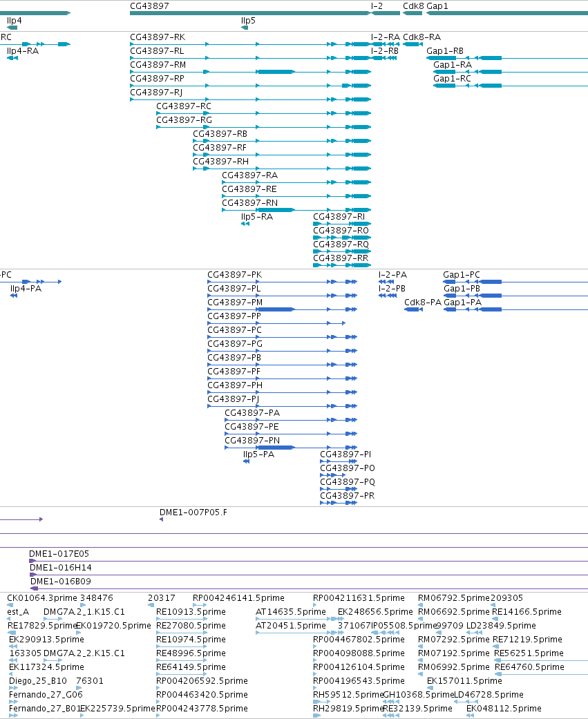Click protein CG43897-PR label
This screenshot has width=588, height=719.
pos(348,495)
